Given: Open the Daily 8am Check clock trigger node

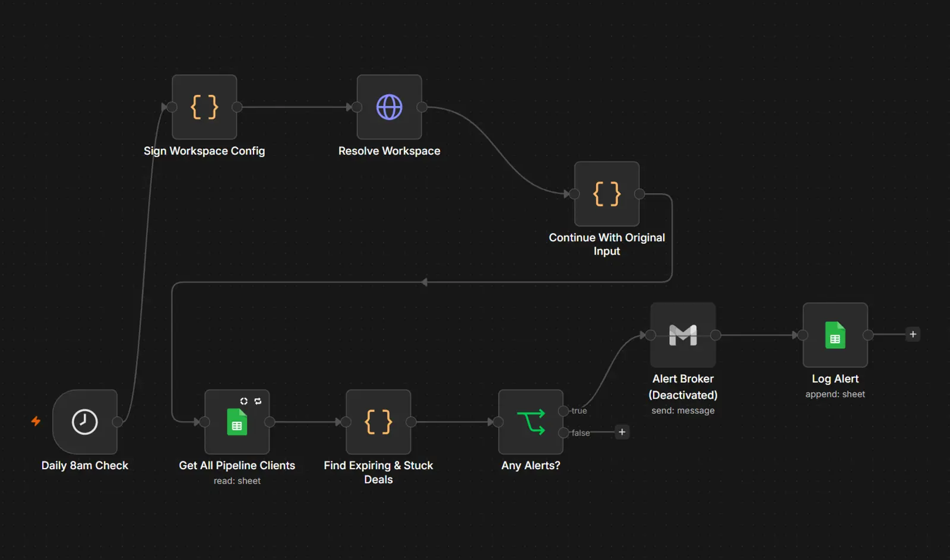Looking at the screenshot, I should click(85, 422).
